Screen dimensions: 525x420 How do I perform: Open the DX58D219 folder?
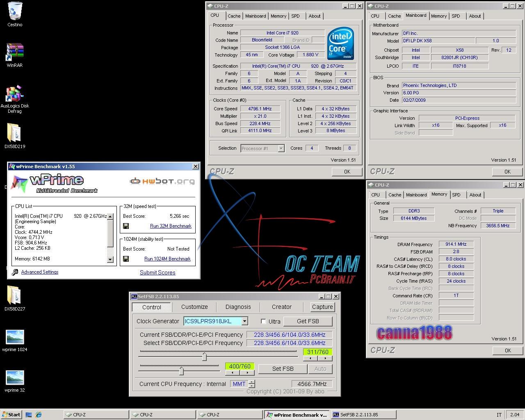15,133
